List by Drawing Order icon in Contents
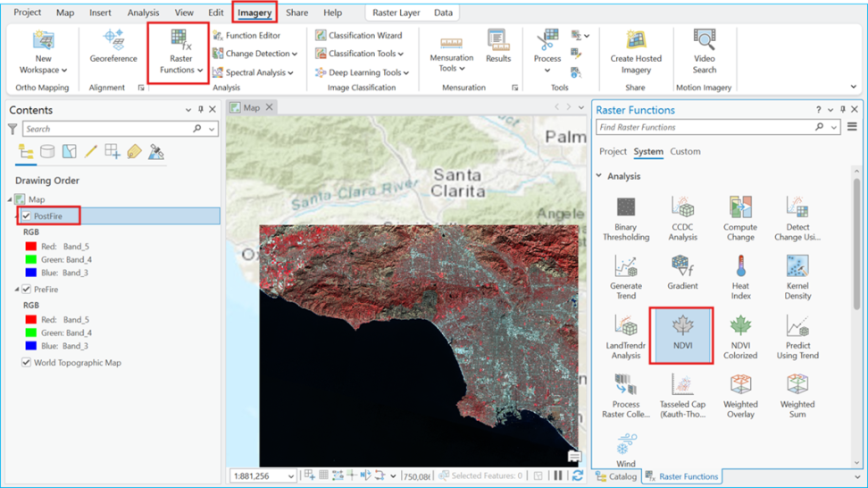The image size is (868, 488). [26, 151]
